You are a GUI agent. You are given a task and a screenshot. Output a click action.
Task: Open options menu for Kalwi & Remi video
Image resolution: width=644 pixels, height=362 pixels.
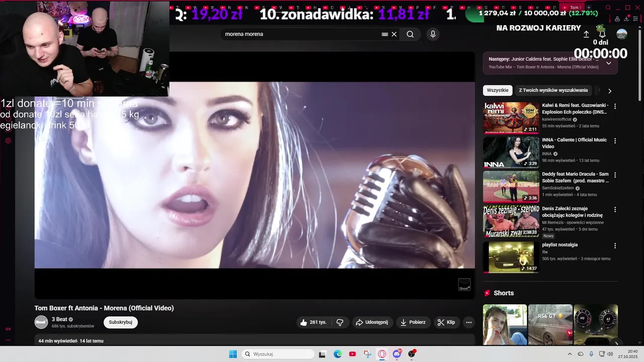(x=615, y=107)
